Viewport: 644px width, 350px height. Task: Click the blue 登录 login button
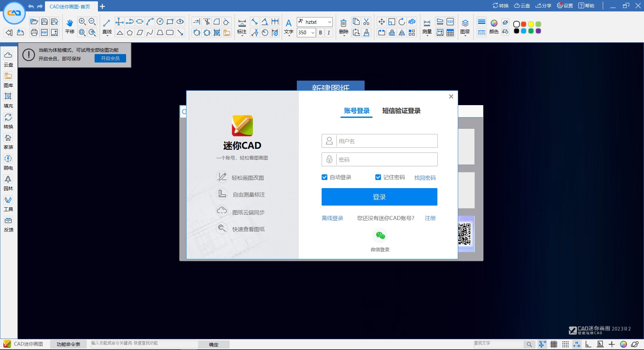(x=379, y=197)
